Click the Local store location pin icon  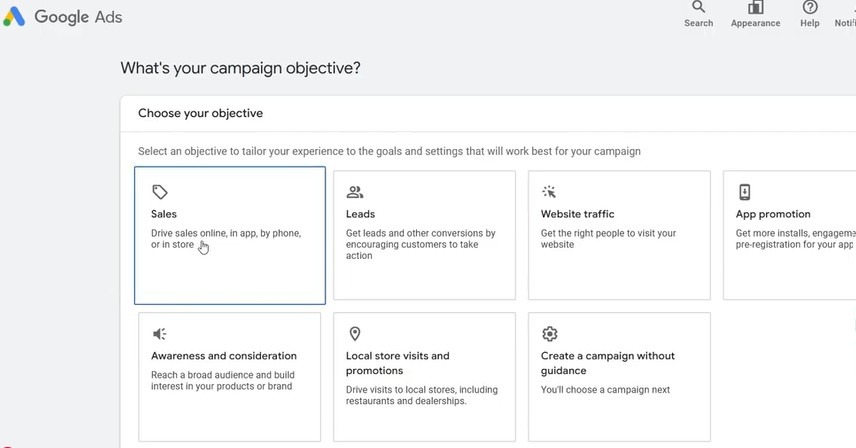(x=354, y=334)
